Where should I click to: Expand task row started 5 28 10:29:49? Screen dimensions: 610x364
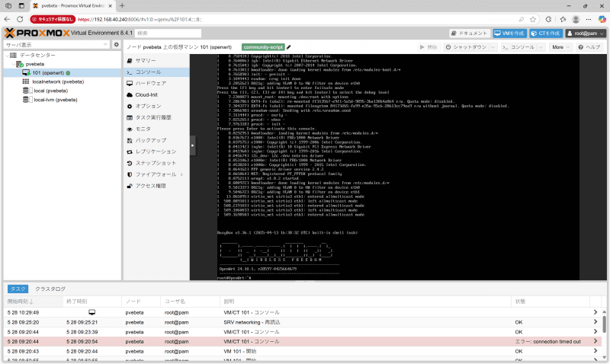point(596,312)
